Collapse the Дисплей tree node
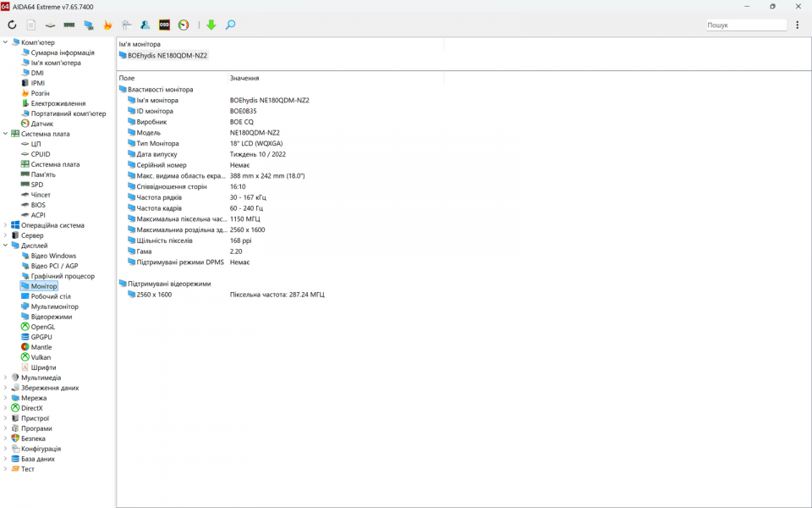 tap(6, 246)
